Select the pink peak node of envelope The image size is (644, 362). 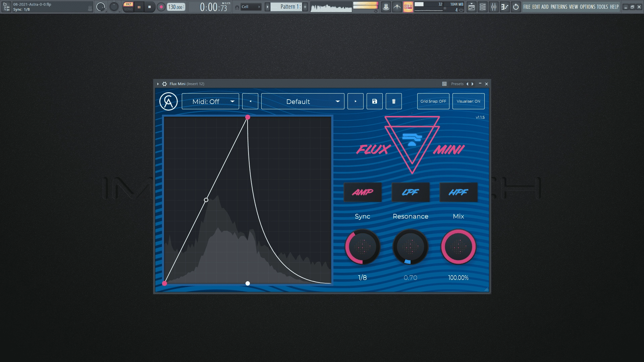pos(248,117)
